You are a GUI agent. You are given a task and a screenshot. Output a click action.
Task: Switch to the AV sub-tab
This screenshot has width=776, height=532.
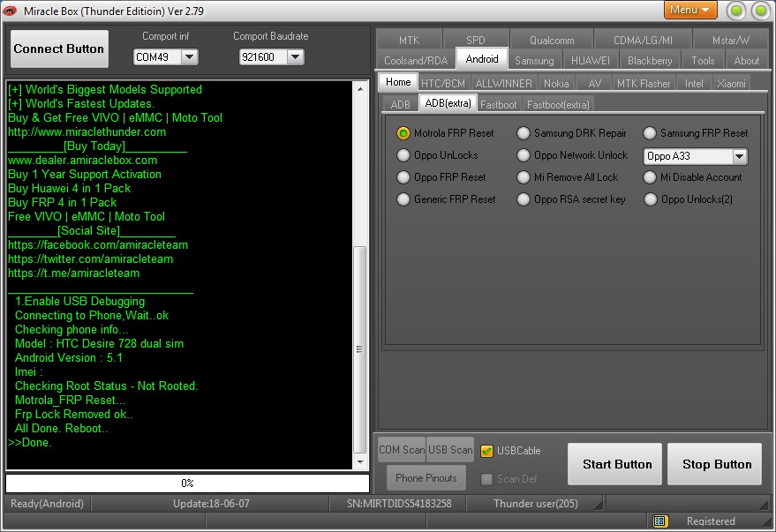(x=595, y=84)
